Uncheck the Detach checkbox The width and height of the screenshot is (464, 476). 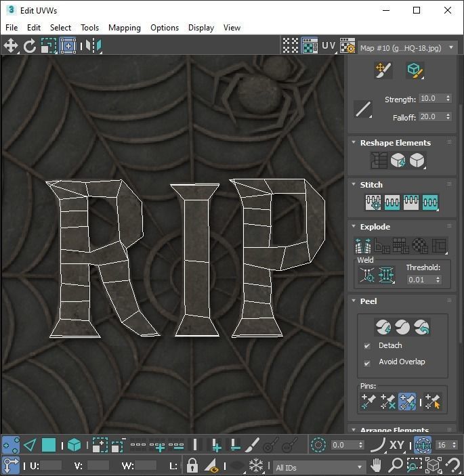[367, 346]
